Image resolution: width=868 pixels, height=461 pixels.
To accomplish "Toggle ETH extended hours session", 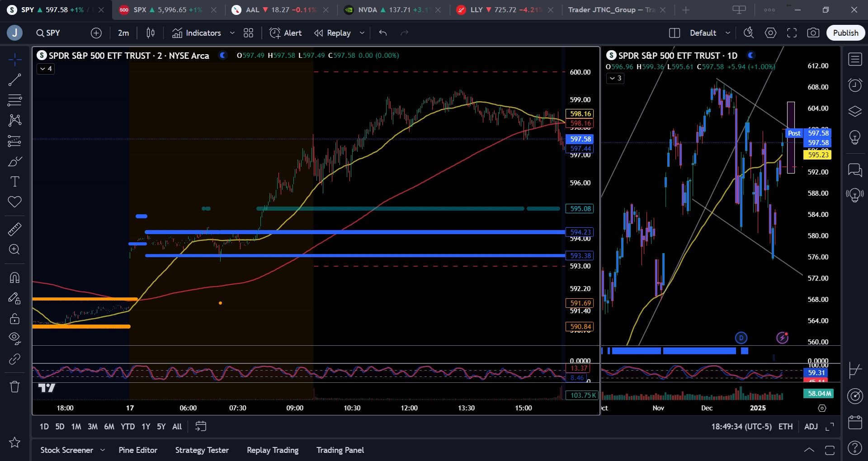I will 785,427.
